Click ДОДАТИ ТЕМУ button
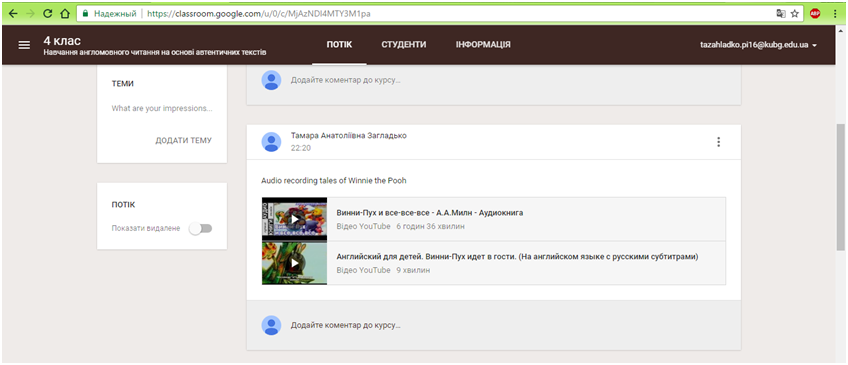Screen dimensions: 848x365 click(x=183, y=140)
